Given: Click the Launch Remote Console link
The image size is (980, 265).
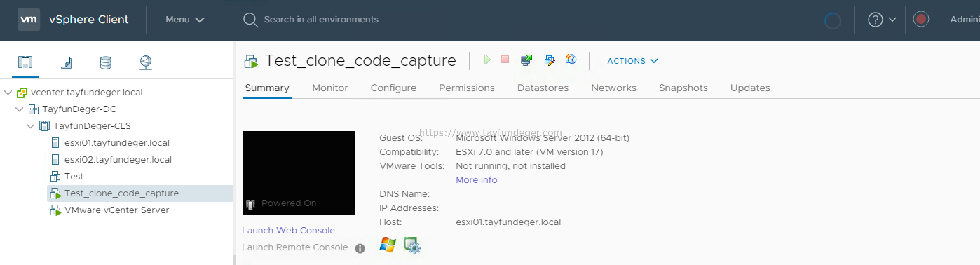Looking at the screenshot, I should point(295,247).
